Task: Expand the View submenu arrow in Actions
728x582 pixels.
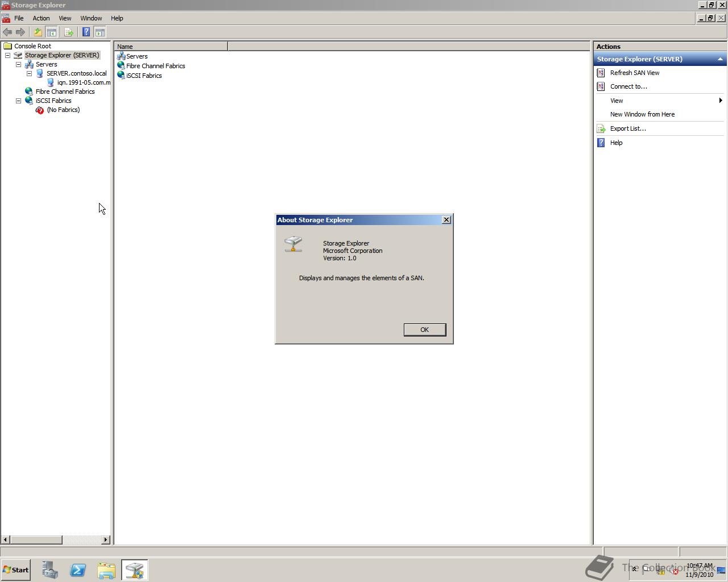Action: (x=721, y=101)
